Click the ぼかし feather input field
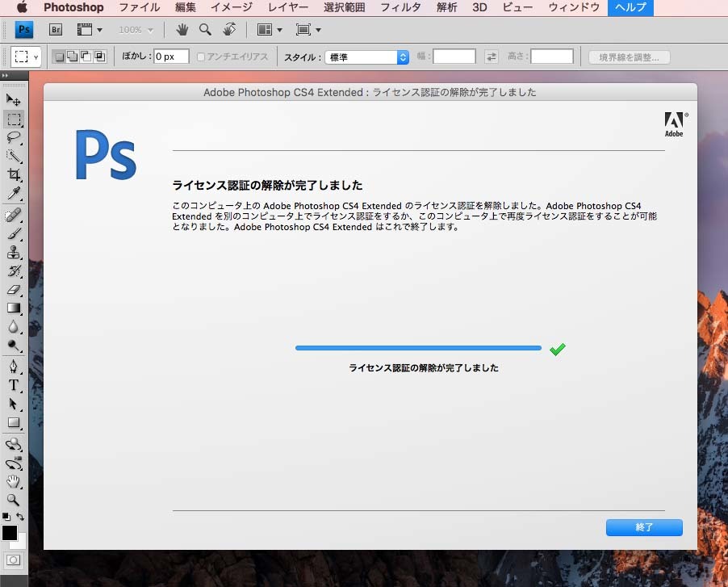The image size is (728, 587). click(x=171, y=57)
